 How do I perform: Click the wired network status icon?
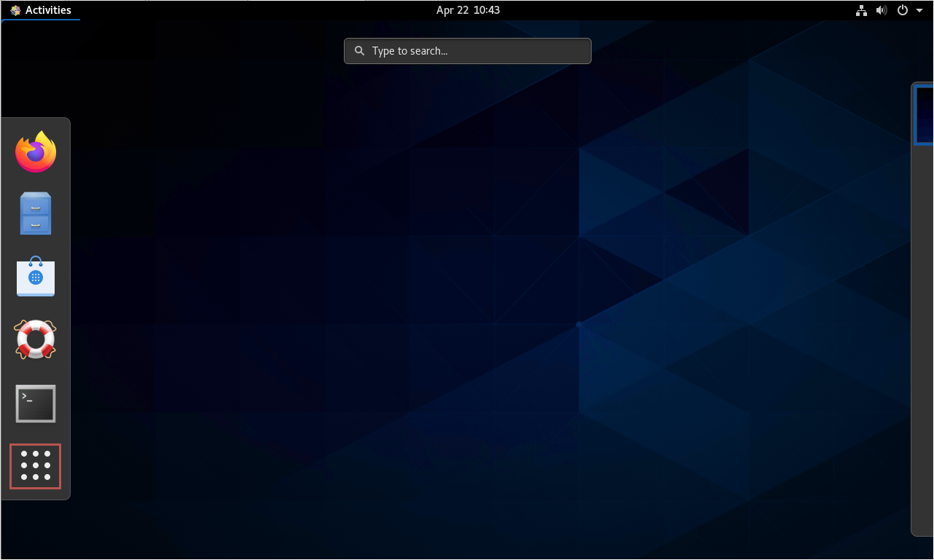click(861, 10)
